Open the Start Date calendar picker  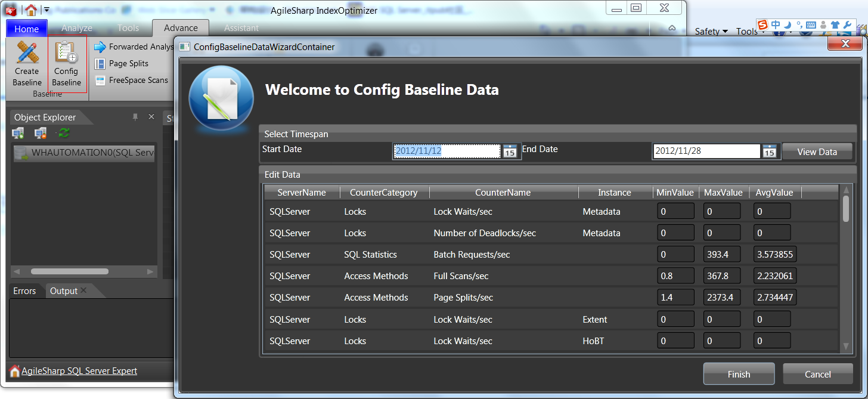[x=510, y=151]
